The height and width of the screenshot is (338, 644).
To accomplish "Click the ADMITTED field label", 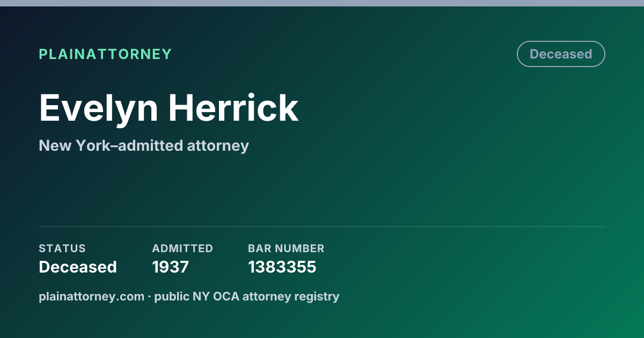I will tap(182, 248).
